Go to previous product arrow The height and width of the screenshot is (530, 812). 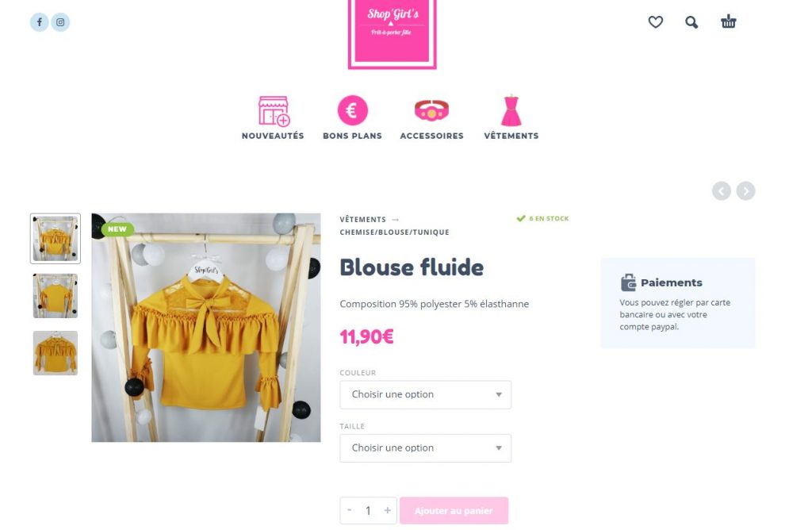click(722, 190)
